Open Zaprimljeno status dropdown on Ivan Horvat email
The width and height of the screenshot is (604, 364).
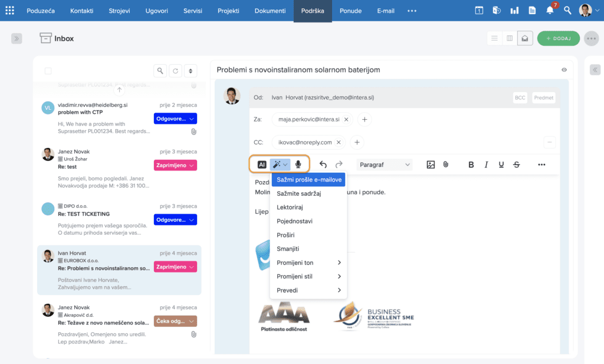(x=175, y=267)
